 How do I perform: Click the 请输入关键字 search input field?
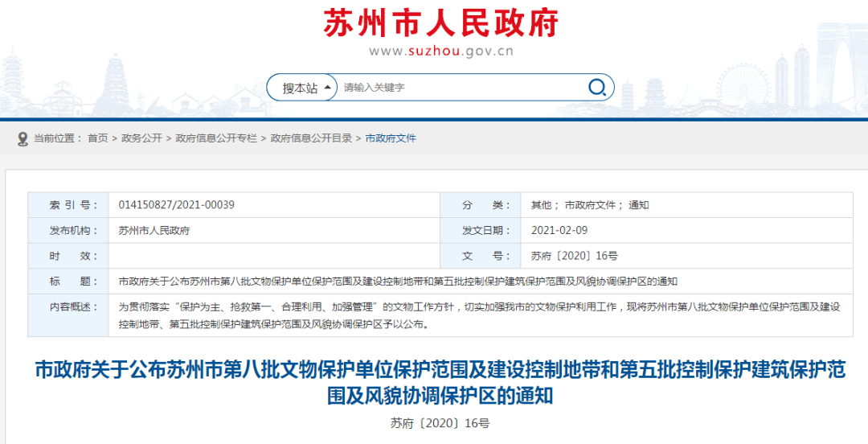tap(461, 88)
